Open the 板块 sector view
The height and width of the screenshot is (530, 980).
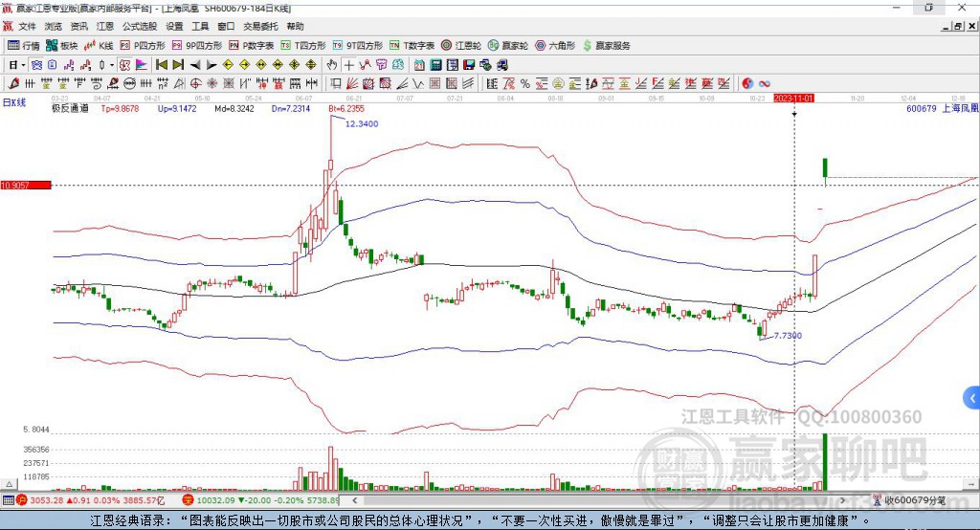[x=62, y=46]
